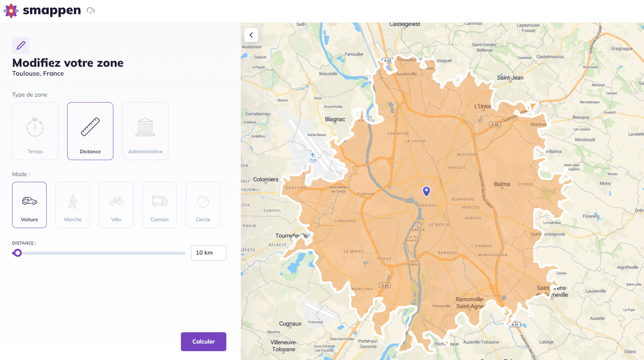Click the blue location pin on map
This screenshot has width=644, height=360.
427,191
